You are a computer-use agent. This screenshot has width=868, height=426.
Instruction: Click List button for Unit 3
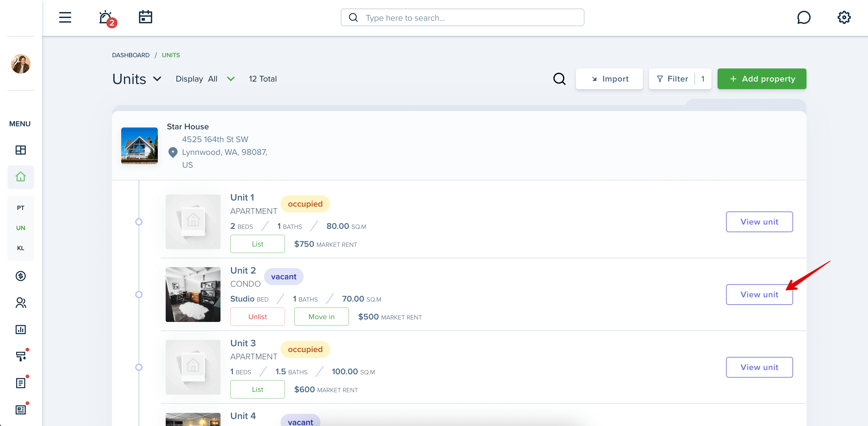pos(257,389)
